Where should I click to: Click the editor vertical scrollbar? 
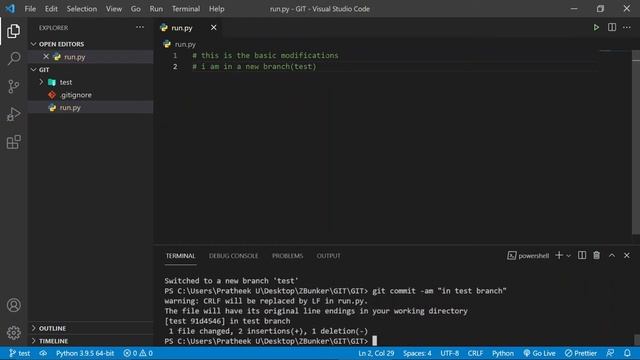pyautogui.click(x=636, y=142)
